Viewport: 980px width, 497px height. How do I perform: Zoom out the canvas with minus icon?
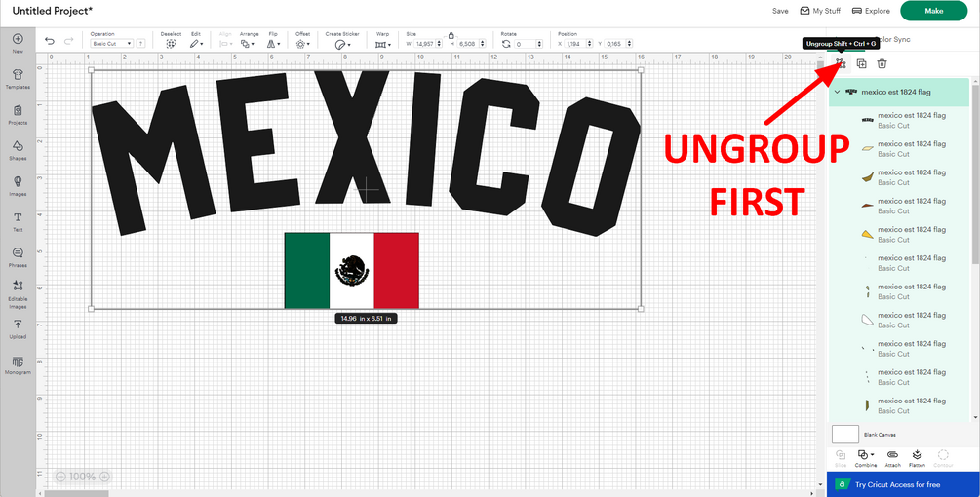pos(60,477)
